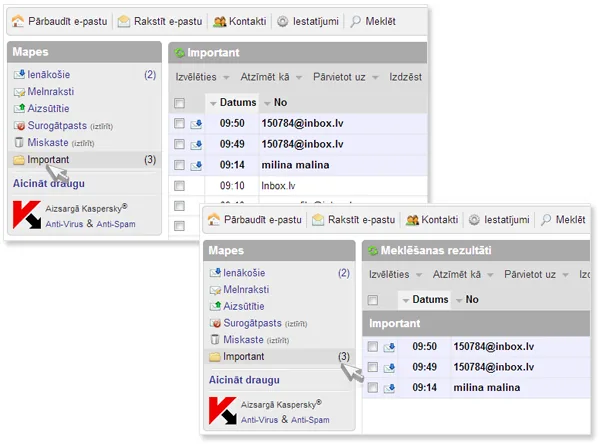Viewport: 600px width, 448px height.
Task: Tick the checkbox for 09:49 message, upper window
Action: pos(179,144)
